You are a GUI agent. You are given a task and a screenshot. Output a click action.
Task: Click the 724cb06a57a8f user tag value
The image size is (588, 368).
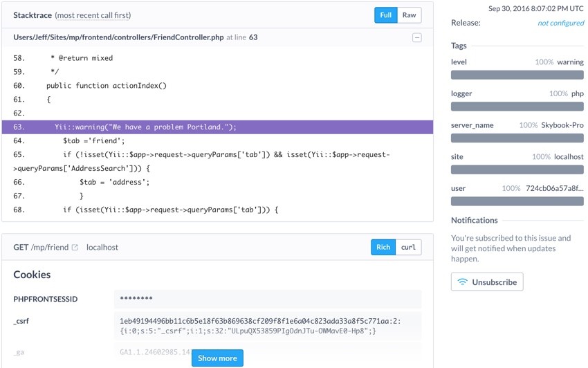point(554,188)
